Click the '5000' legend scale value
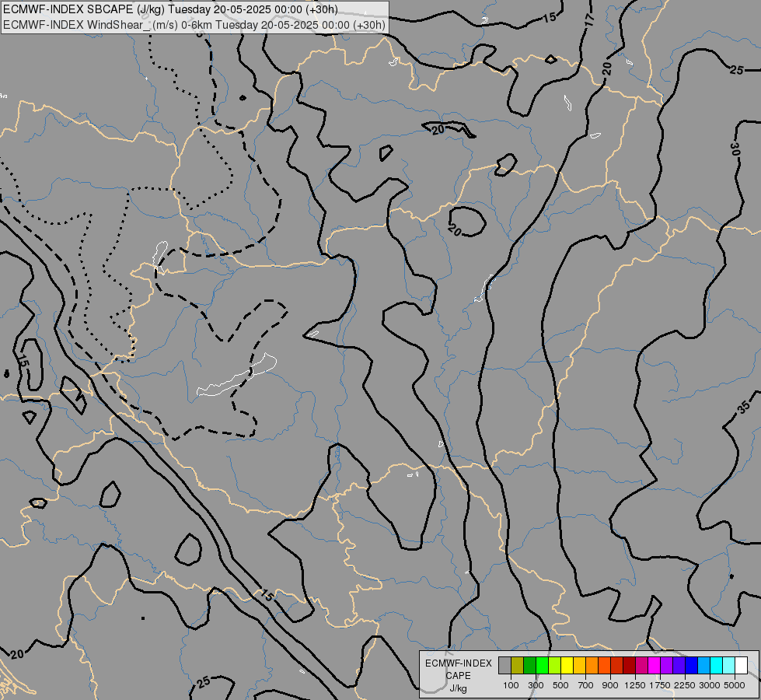This screenshot has height=700, width=761. pyautogui.click(x=735, y=685)
